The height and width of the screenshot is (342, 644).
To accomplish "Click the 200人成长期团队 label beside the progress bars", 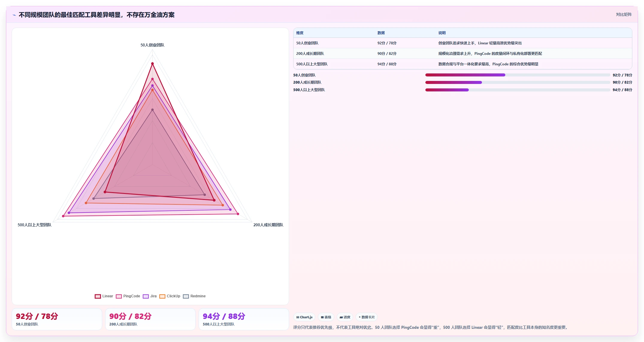I will click(x=307, y=82).
